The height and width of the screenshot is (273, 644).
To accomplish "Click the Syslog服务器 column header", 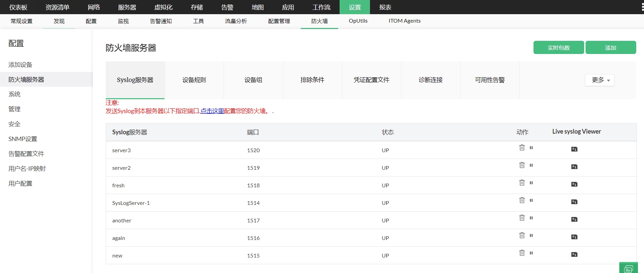I will pyautogui.click(x=130, y=132).
